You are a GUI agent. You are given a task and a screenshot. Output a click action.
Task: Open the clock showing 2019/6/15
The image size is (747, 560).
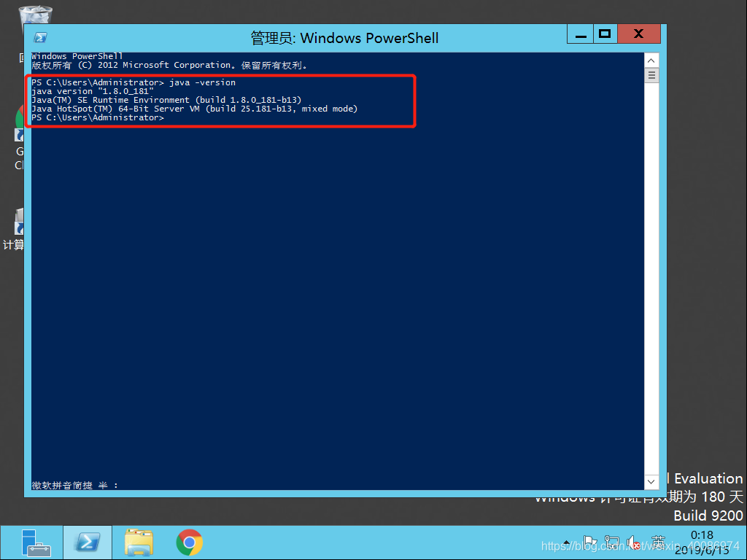click(701, 542)
